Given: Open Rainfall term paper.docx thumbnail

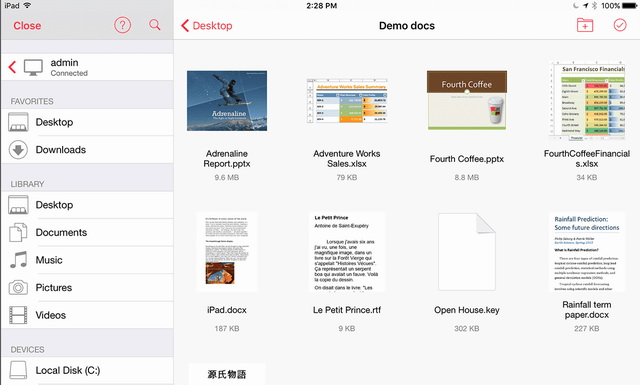Looking at the screenshot, I should click(x=587, y=251).
